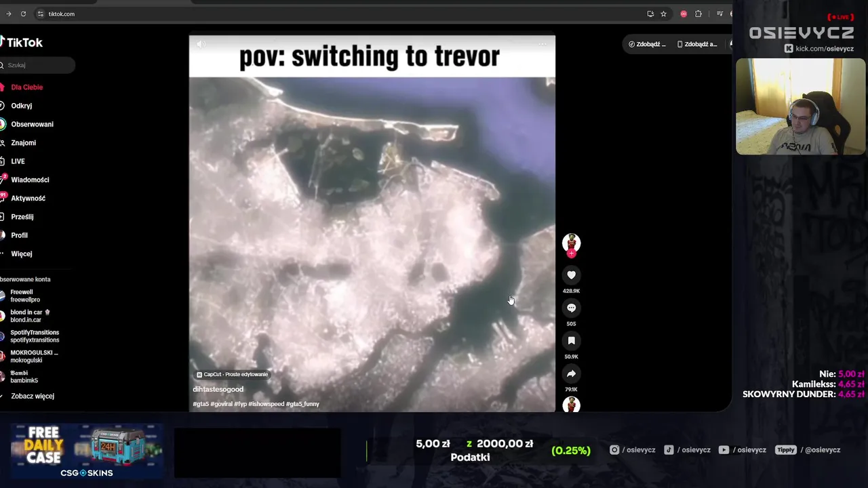Click the Podatki goal label

(470, 457)
